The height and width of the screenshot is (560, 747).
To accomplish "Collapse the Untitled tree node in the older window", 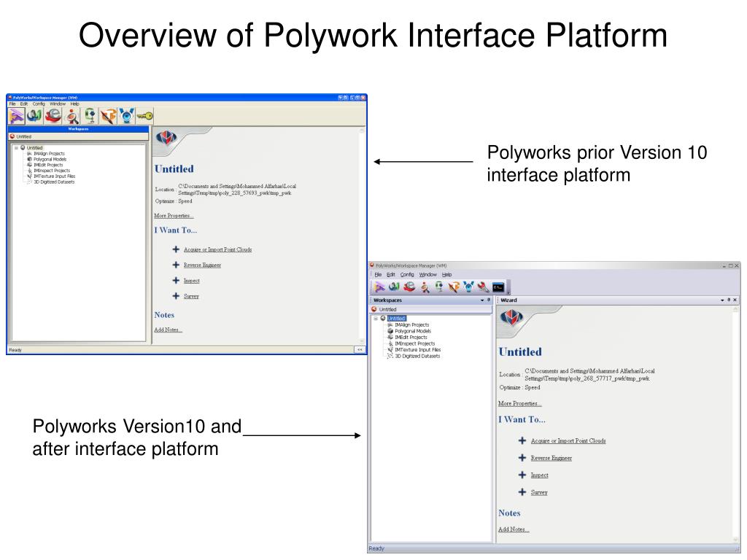I will pyautogui.click(x=17, y=148).
